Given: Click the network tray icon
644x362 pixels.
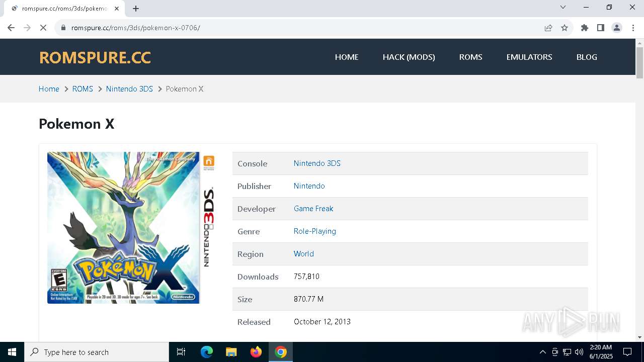Looking at the screenshot, I should [567, 352].
